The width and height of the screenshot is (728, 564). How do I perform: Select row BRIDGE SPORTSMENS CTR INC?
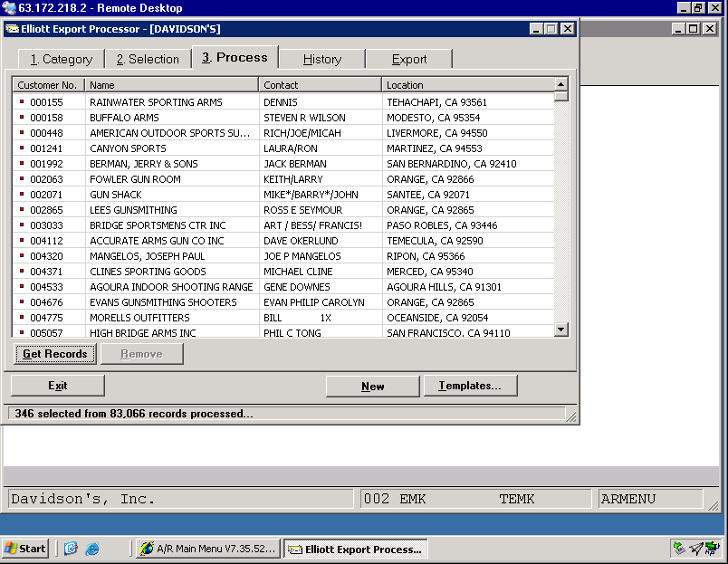pyautogui.click(x=283, y=225)
